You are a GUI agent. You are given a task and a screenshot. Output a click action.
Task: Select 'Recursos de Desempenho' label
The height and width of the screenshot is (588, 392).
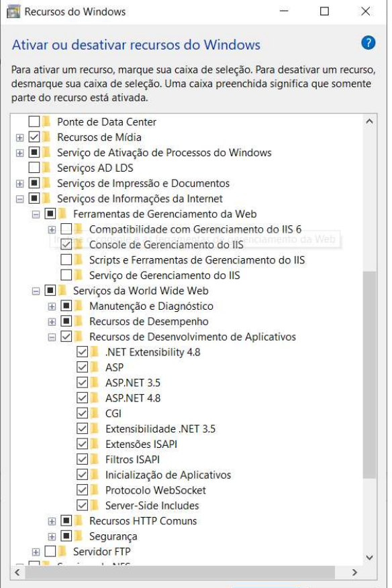149,321
